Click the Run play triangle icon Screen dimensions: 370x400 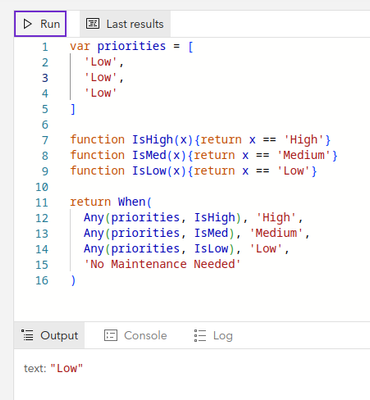click(27, 24)
